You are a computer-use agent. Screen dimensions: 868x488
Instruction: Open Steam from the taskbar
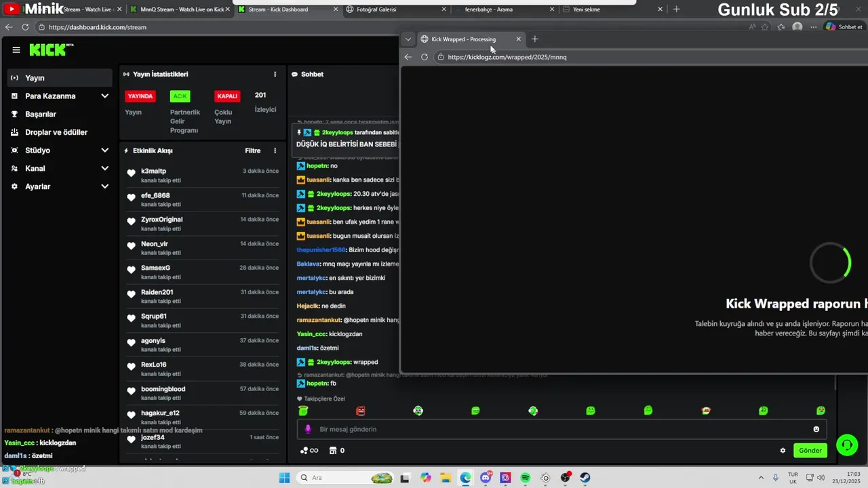[585, 478]
